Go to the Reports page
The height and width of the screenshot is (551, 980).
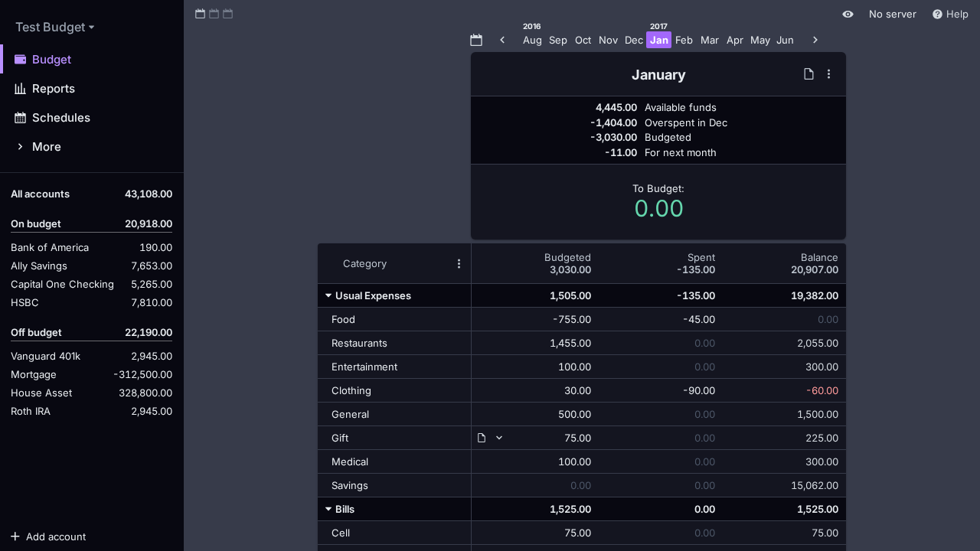tap(53, 89)
